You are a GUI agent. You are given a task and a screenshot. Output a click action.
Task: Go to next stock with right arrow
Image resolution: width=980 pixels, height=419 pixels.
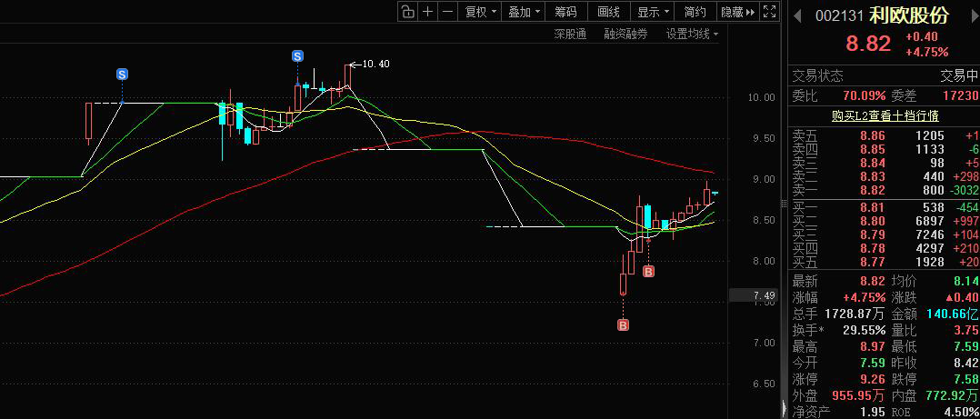coord(974,16)
